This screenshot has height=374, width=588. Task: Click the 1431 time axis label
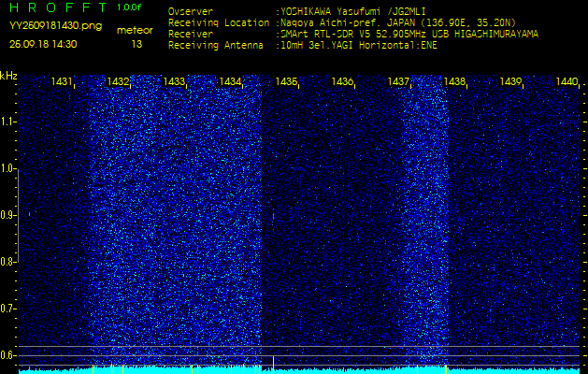point(62,81)
